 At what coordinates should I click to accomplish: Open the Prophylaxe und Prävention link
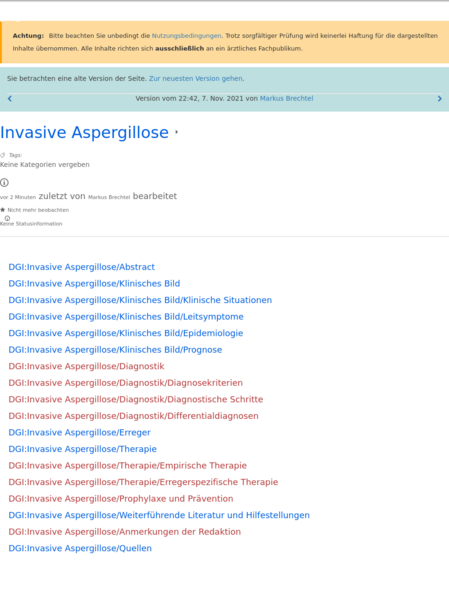tap(121, 499)
